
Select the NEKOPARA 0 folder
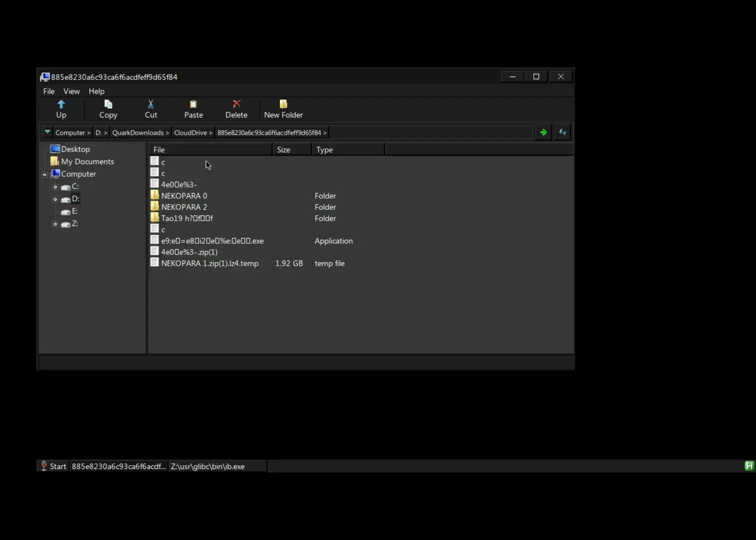(x=184, y=195)
